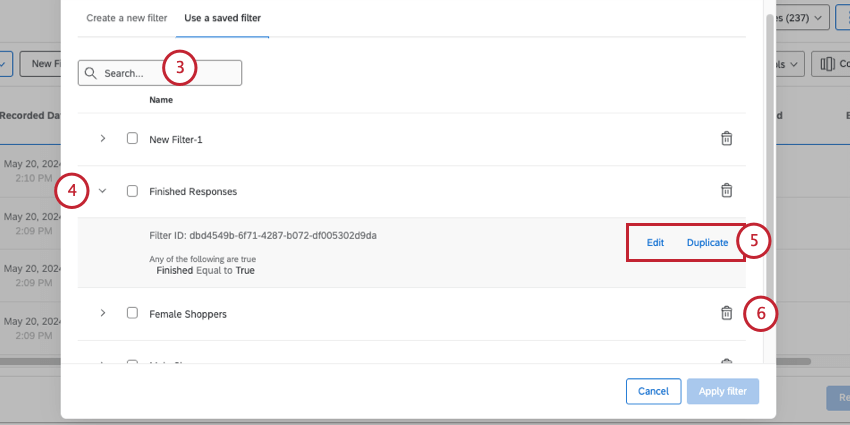The height and width of the screenshot is (425, 850).
Task: Focus the saved filter Search field
Action: point(160,73)
